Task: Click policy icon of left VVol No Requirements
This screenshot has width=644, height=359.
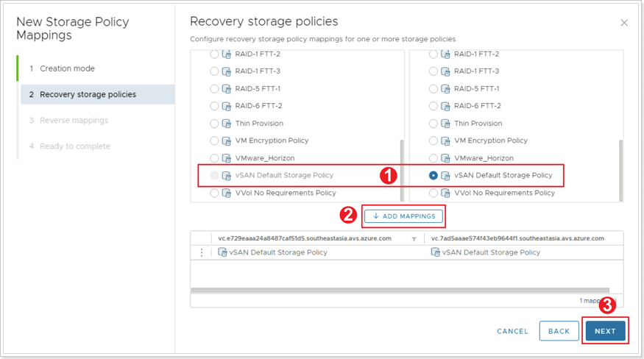Action: [x=227, y=193]
